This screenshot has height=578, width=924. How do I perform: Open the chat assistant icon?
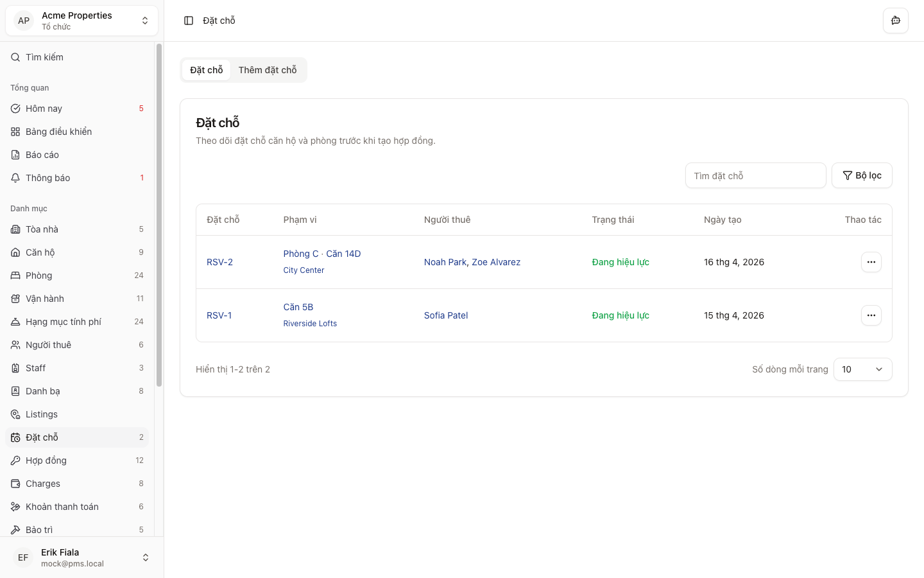895,21
